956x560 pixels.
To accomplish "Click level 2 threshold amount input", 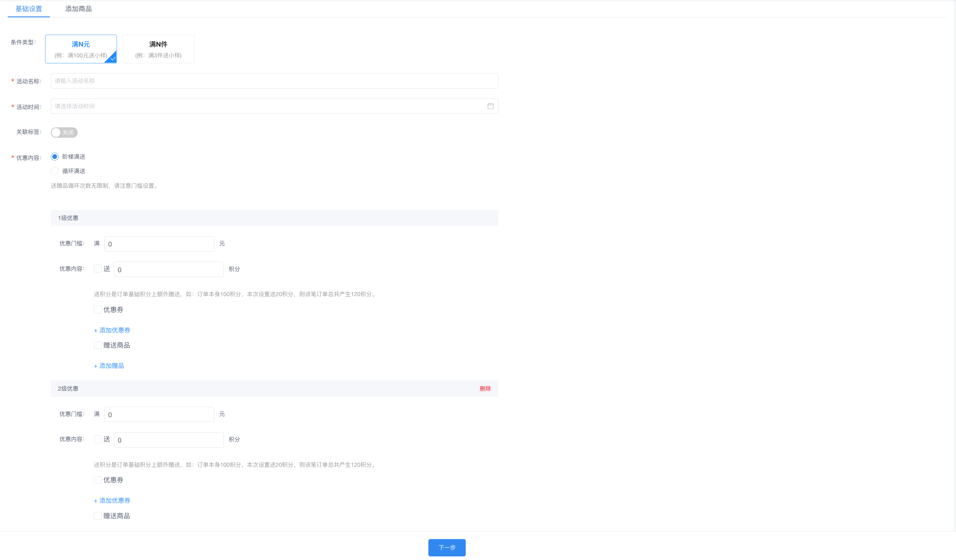I will pyautogui.click(x=159, y=414).
